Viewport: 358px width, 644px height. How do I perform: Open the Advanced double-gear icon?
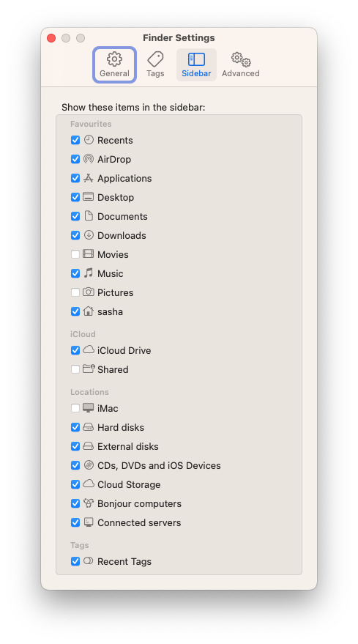241,59
